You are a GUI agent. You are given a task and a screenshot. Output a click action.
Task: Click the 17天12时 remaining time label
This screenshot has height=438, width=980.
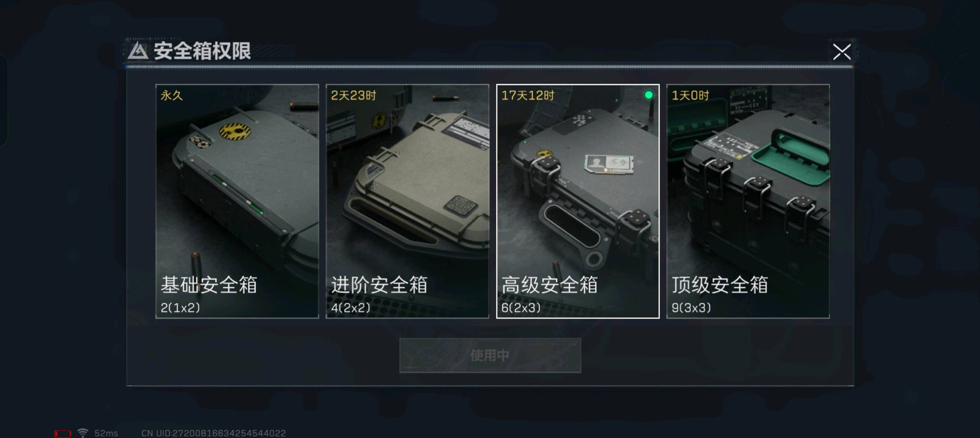click(x=528, y=95)
